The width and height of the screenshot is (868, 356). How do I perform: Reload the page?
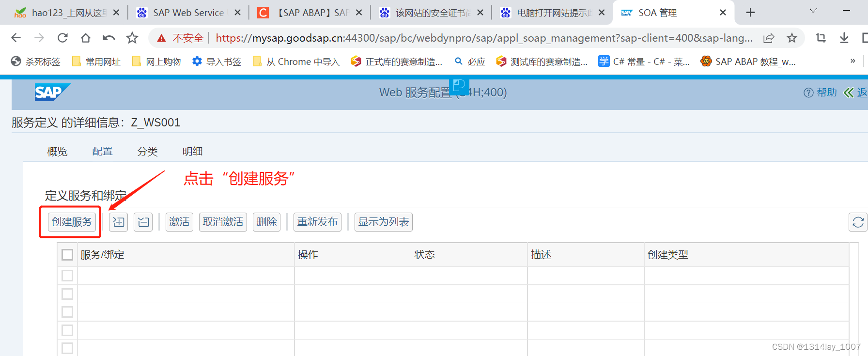pos(62,38)
